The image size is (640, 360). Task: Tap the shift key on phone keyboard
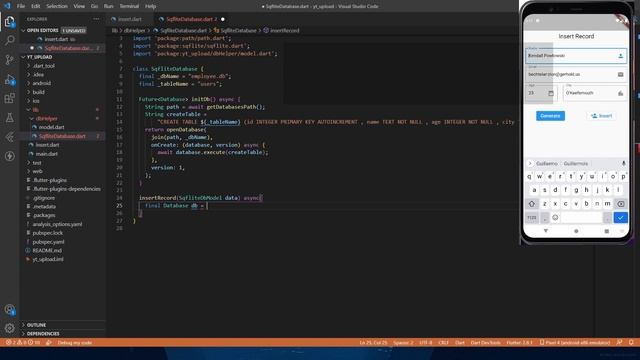point(532,204)
